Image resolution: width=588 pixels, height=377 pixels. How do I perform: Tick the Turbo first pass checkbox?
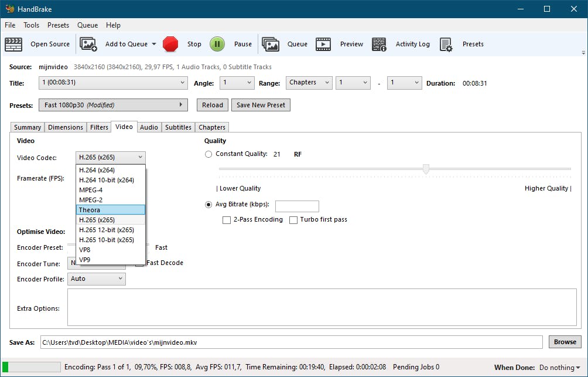pos(293,220)
